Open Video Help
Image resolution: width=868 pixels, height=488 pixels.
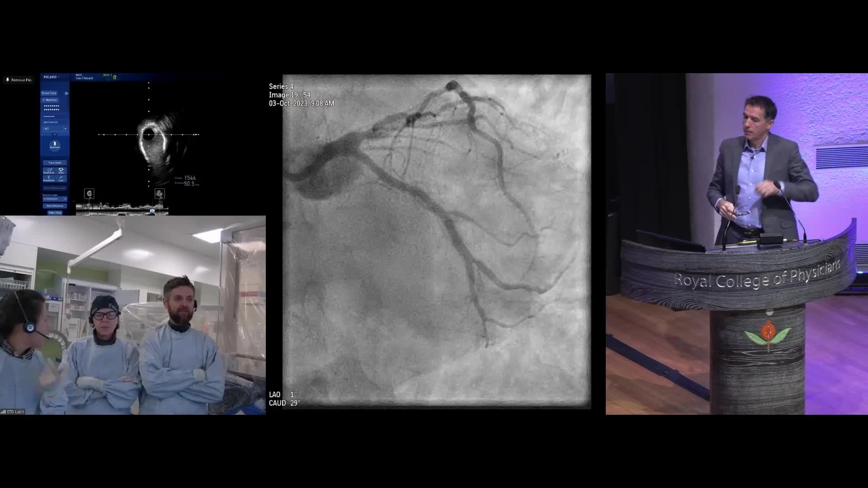(x=55, y=212)
